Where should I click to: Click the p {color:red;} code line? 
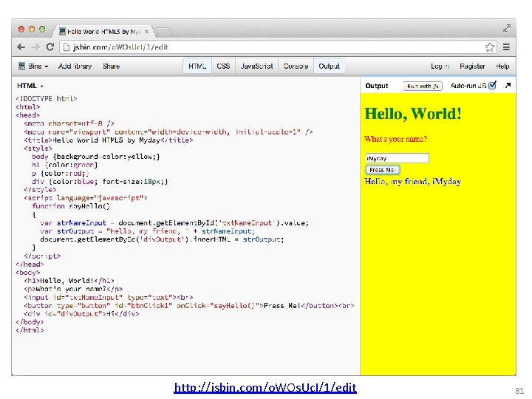61,174
